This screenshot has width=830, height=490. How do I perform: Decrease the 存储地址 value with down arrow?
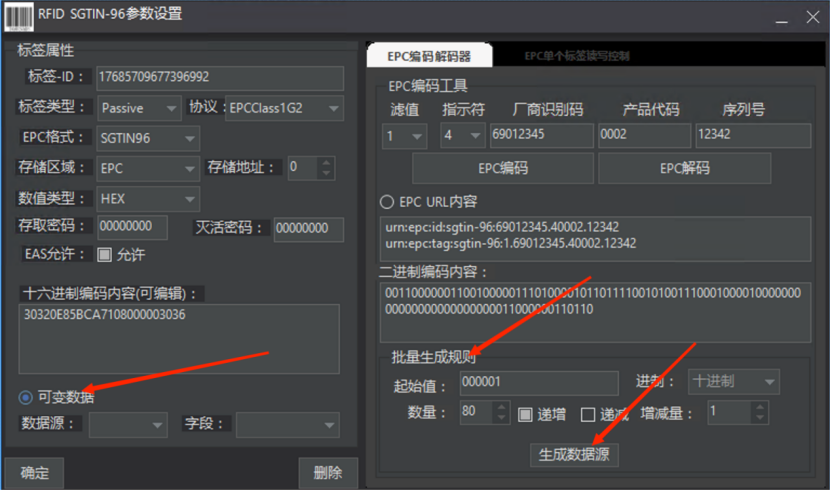[x=327, y=174]
